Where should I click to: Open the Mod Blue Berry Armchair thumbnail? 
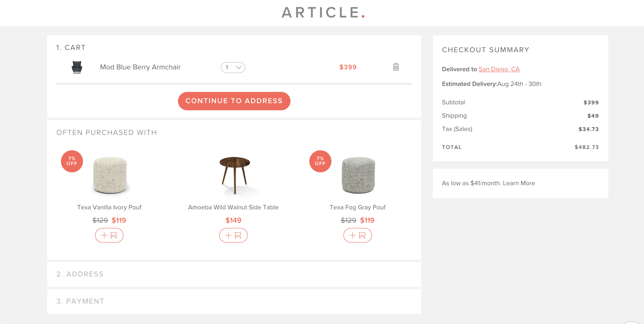(77, 67)
